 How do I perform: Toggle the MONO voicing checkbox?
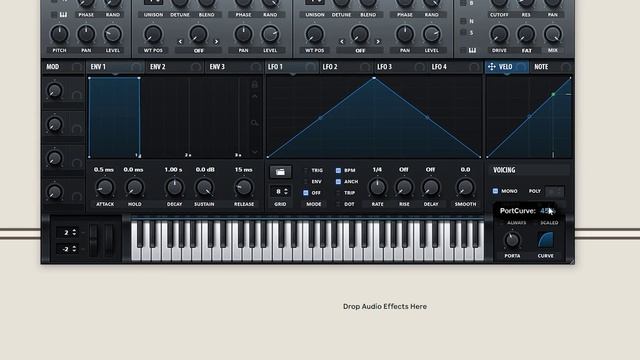pos(495,191)
